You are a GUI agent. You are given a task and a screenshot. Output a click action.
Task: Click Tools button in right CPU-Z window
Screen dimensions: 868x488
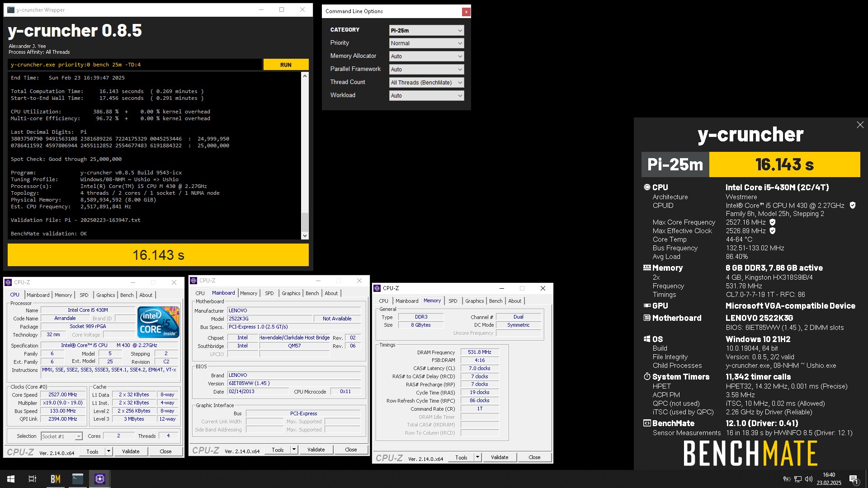pos(461,457)
